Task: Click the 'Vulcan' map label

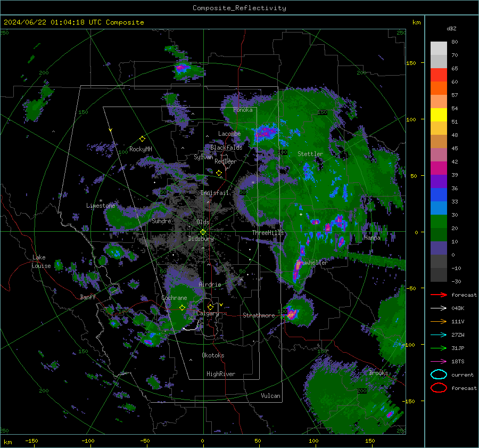Action: tap(271, 396)
